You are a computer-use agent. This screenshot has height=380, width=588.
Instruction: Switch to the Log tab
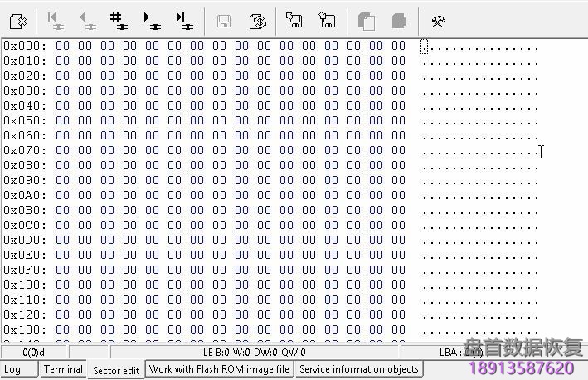click(12, 369)
